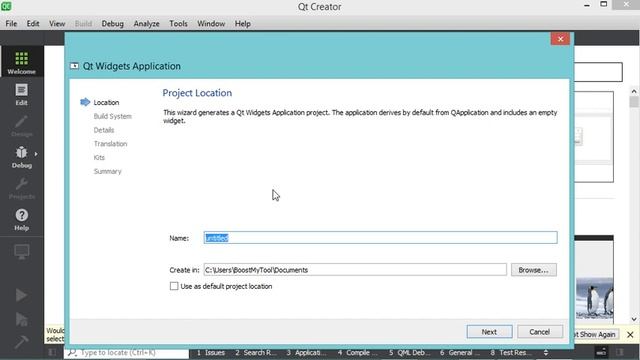640x360 pixels.
Task: Open the Help menu
Action: point(242,24)
